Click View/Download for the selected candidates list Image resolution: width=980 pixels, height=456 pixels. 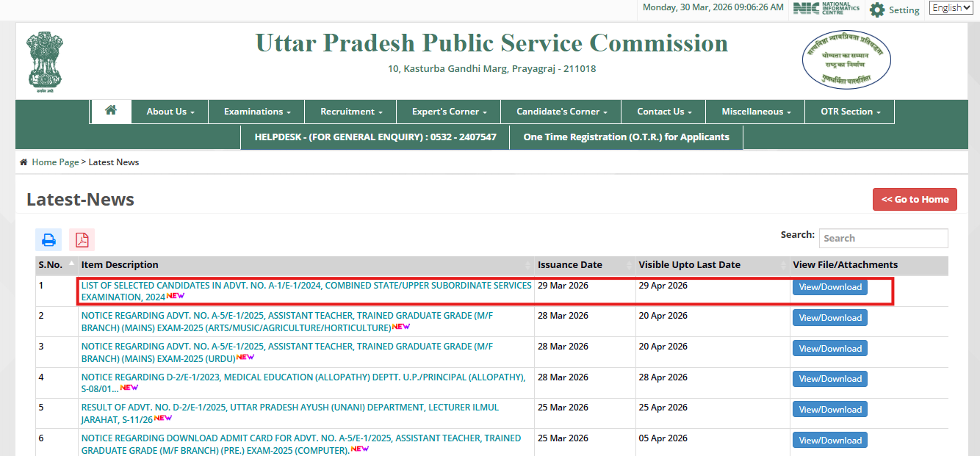click(829, 287)
